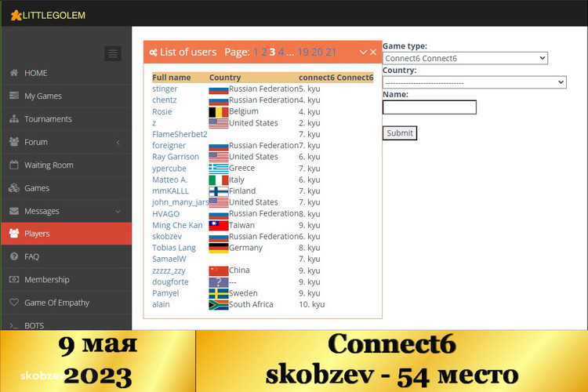588x392 pixels.
Task: Collapse the List of users panel
Action: tap(363, 53)
